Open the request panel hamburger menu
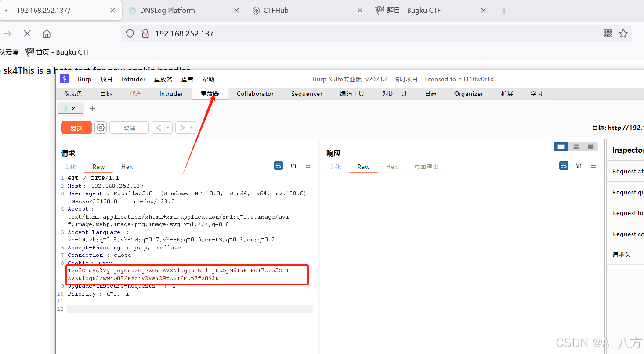The width and height of the screenshot is (644, 354). point(308,166)
